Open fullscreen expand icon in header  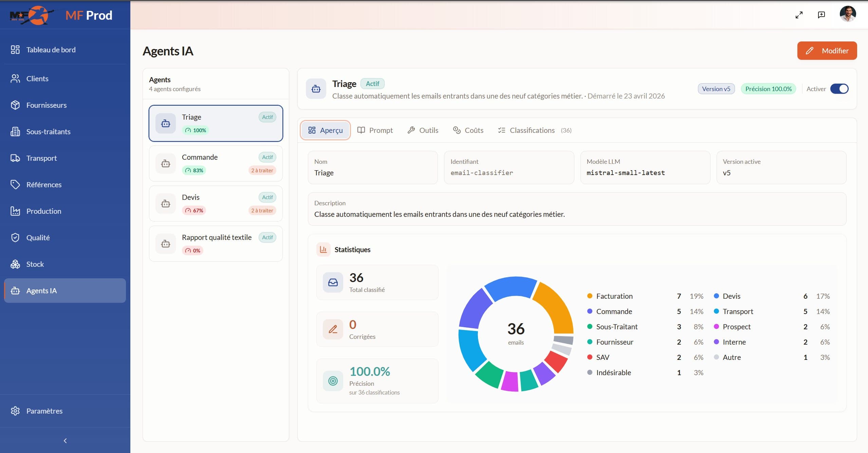coord(799,15)
